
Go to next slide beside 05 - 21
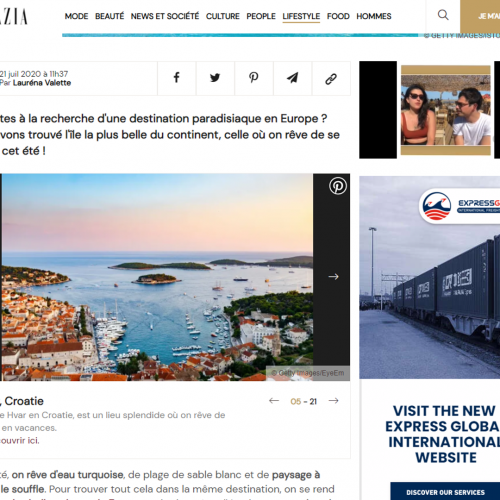pos(333,401)
